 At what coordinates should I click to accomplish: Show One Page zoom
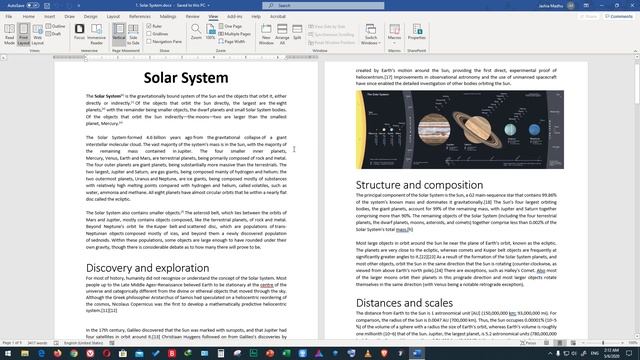tap(231, 26)
